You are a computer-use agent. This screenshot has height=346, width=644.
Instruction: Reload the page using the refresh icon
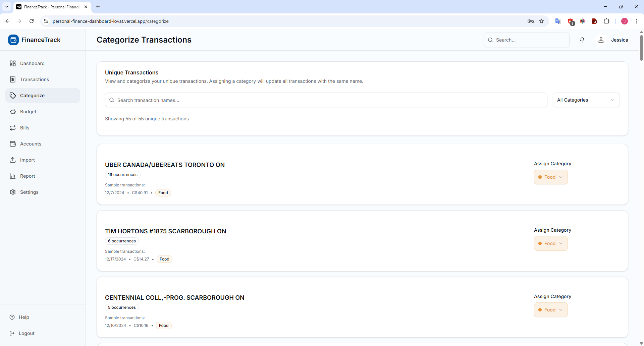click(x=32, y=21)
